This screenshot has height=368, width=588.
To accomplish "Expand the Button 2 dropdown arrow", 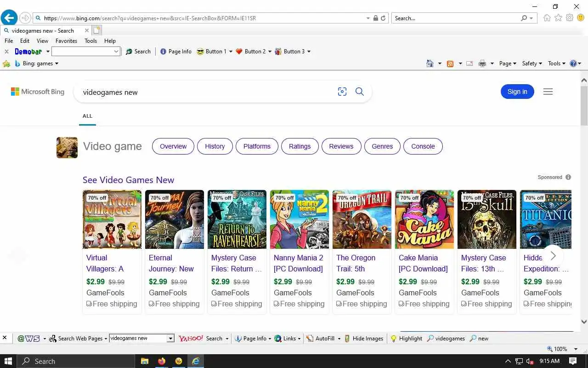I will click(x=270, y=52).
